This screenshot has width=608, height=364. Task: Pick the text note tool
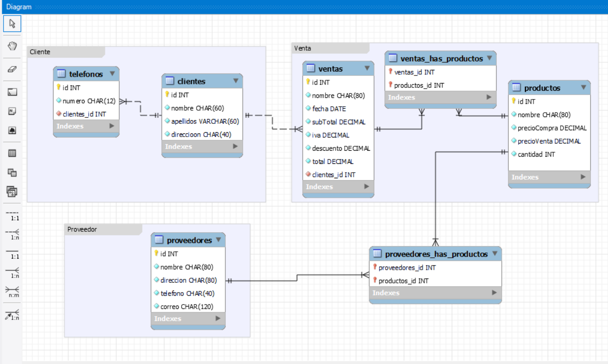[x=12, y=111]
